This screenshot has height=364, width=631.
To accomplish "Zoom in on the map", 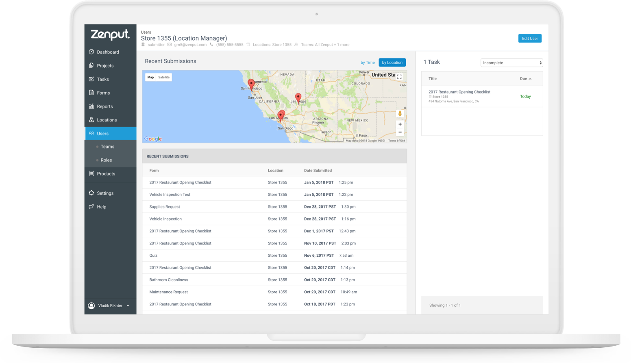I will point(400,124).
